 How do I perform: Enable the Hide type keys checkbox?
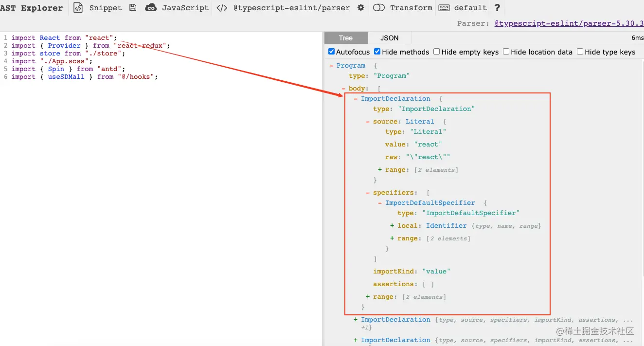click(x=580, y=52)
